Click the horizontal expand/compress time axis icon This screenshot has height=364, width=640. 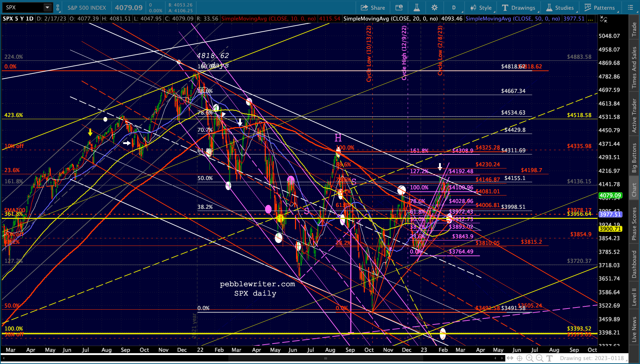(x=510, y=358)
